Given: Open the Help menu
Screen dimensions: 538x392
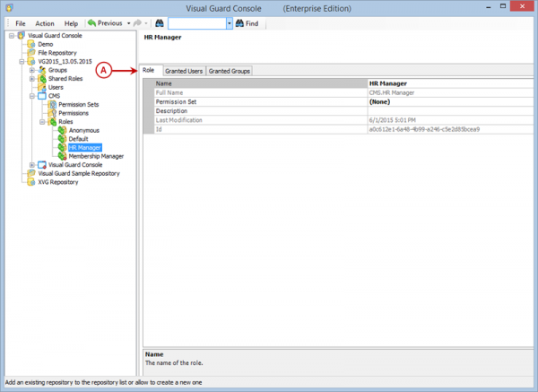Looking at the screenshot, I should pos(71,23).
